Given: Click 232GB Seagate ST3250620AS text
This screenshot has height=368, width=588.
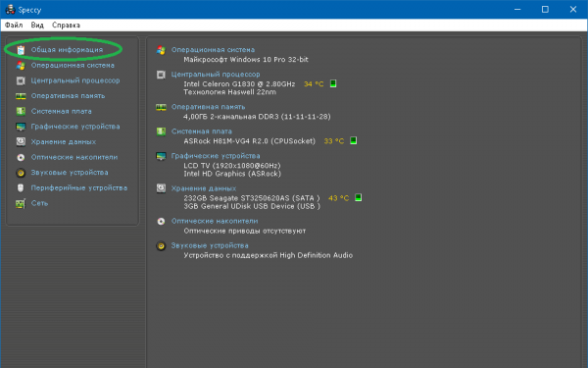Looking at the screenshot, I should coord(252,198).
